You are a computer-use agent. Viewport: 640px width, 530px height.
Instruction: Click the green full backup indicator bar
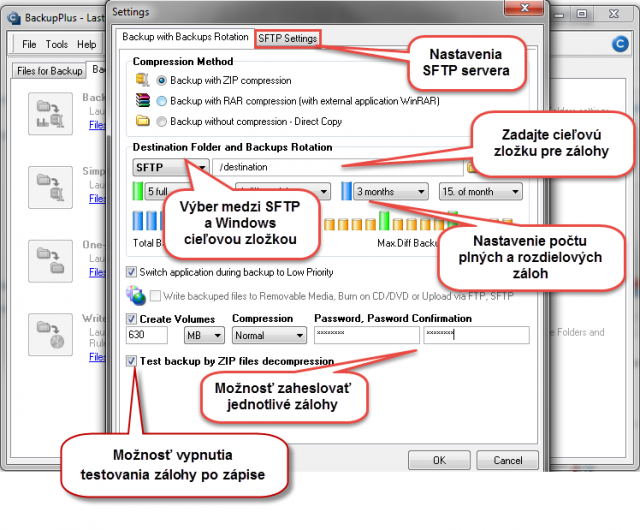(x=138, y=191)
